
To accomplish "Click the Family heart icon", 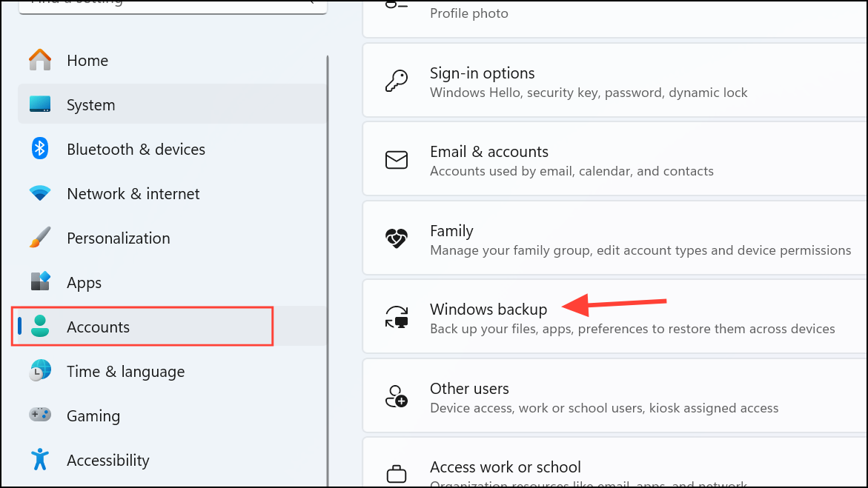I will coord(397,239).
